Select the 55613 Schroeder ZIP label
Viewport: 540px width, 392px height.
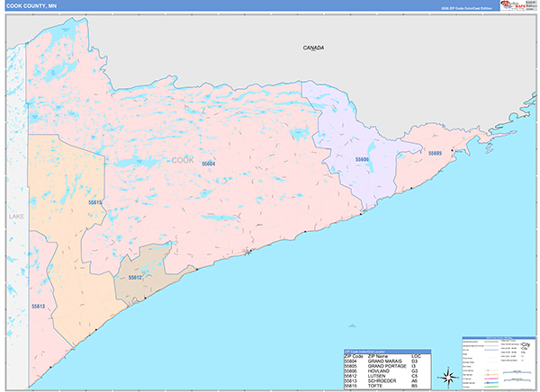[37, 306]
